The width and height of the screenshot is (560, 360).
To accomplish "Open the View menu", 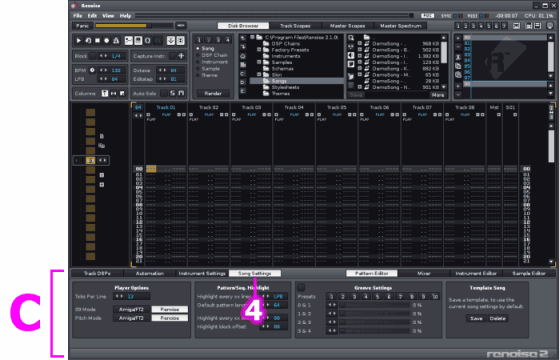I will pyautogui.click(x=108, y=16).
